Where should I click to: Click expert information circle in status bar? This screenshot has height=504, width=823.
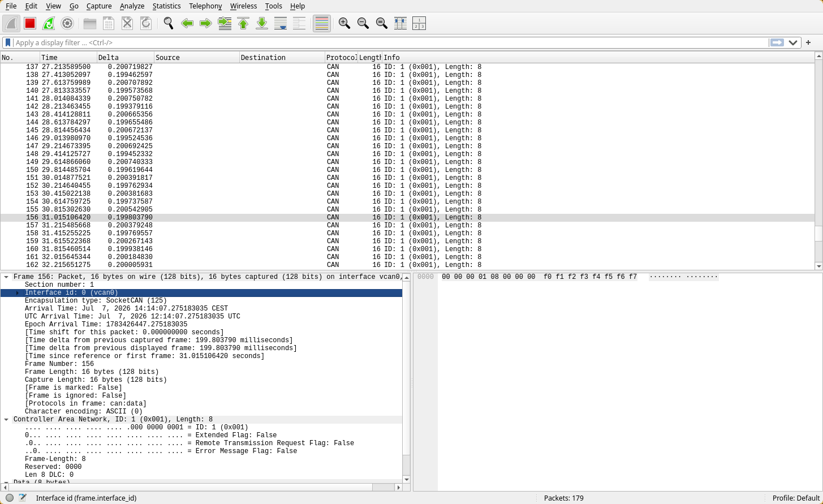(10, 498)
